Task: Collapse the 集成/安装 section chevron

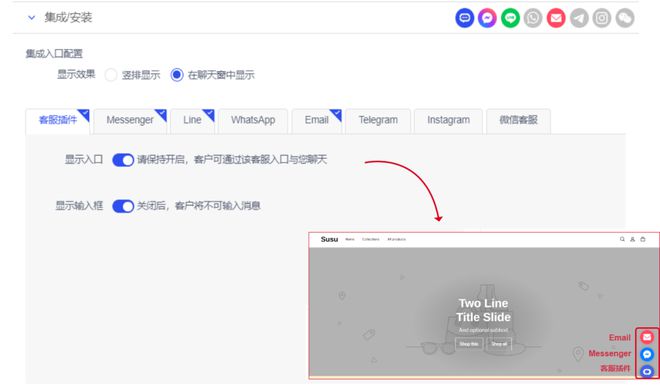Action: pos(31,18)
